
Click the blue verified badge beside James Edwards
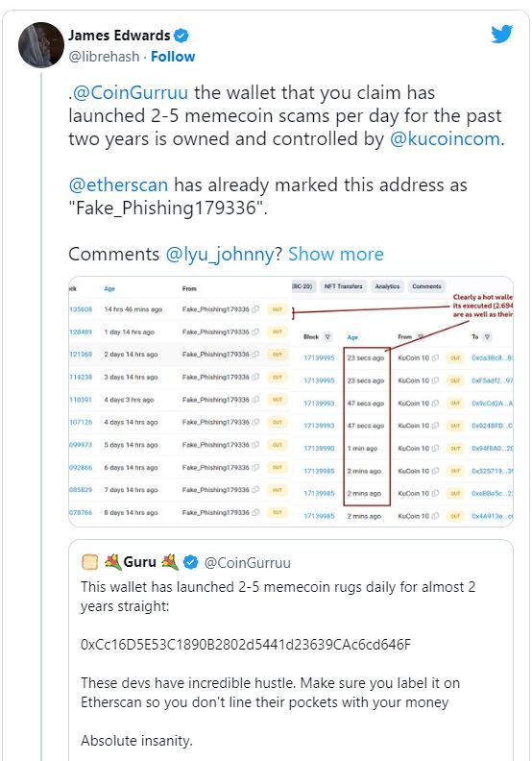[181, 36]
